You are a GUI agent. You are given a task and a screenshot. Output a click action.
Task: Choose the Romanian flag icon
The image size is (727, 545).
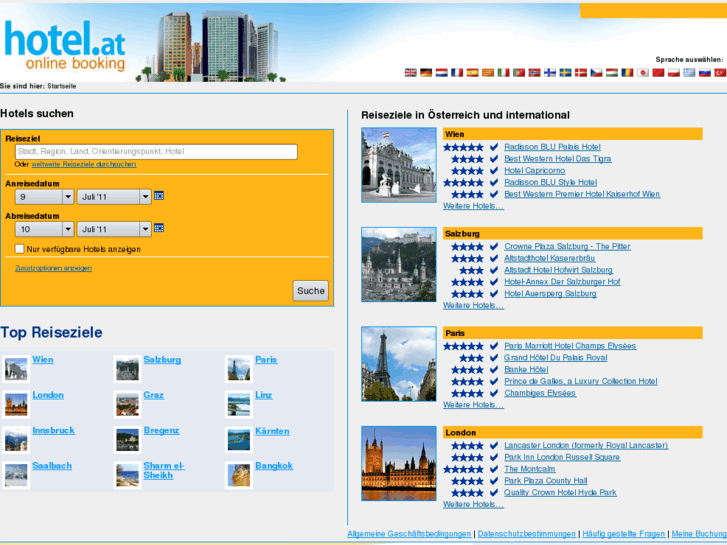coord(627,73)
